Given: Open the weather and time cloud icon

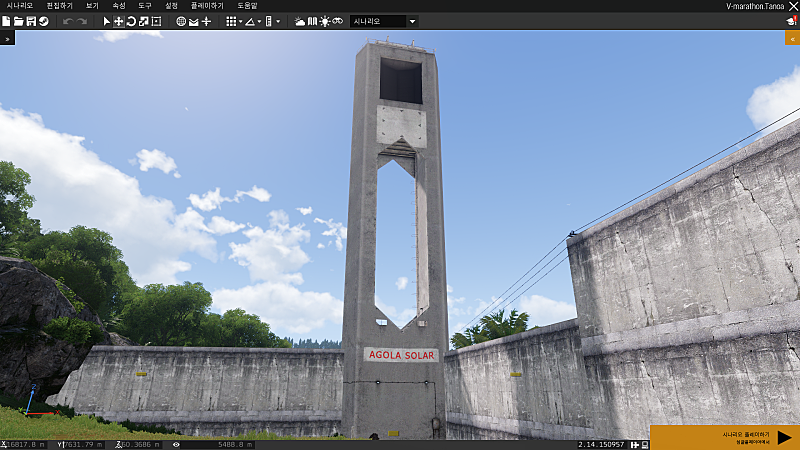Looking at the screenshot, I should [x=299, y=21].
